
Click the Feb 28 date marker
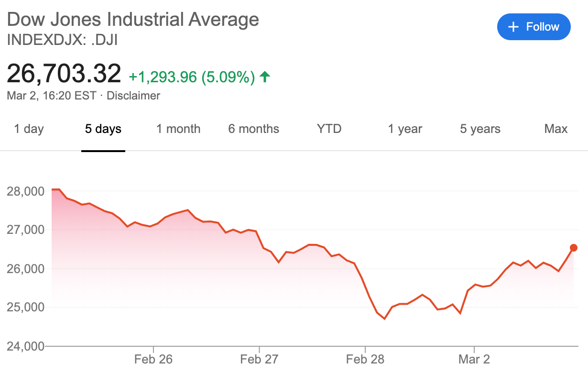click(365, 359)
